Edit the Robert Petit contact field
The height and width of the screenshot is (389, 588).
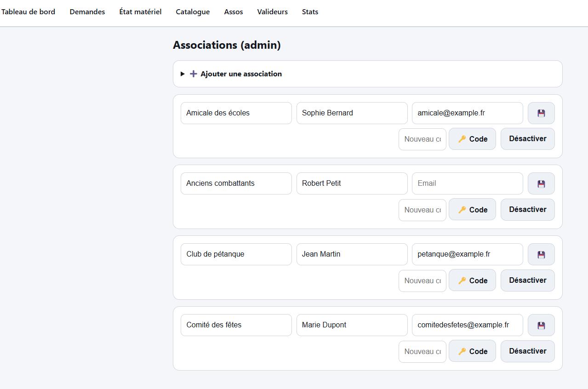(352, 183)
